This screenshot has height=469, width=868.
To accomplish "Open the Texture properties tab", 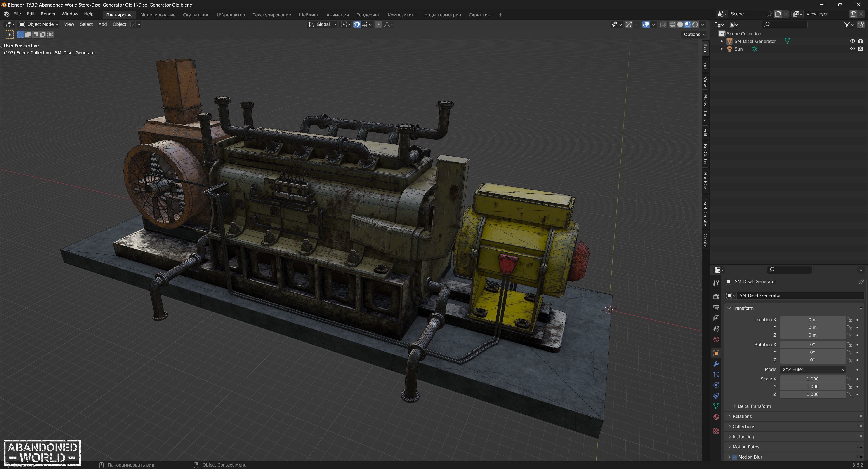I will [x=716, y=431].
